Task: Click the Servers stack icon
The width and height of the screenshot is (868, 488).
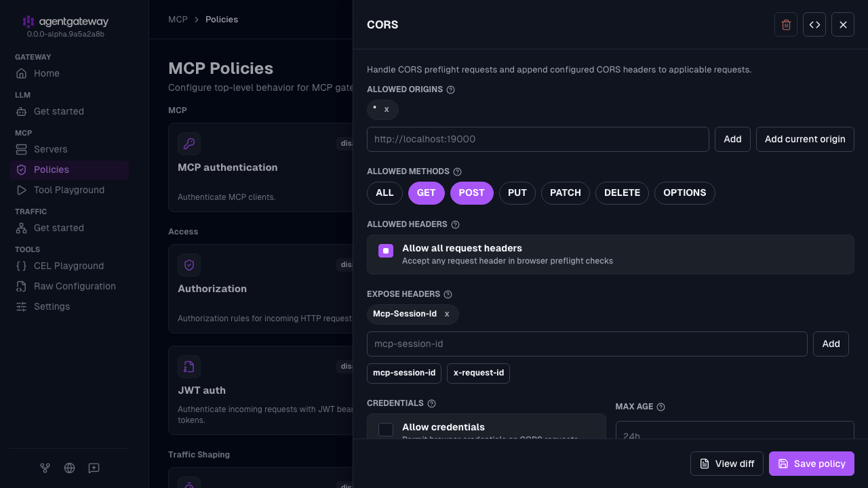Action: point(21,149)
